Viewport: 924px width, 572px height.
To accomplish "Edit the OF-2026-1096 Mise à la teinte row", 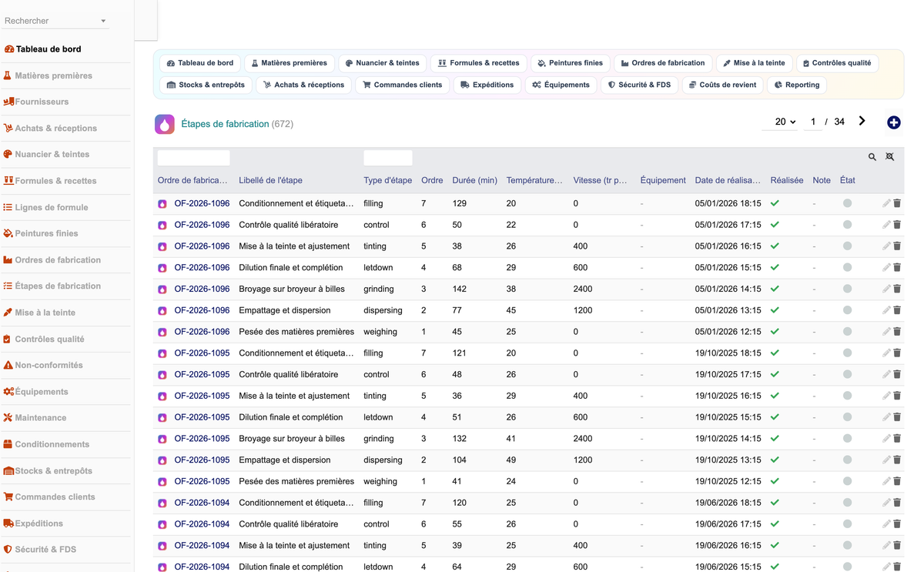I will (x=886, y=246).
